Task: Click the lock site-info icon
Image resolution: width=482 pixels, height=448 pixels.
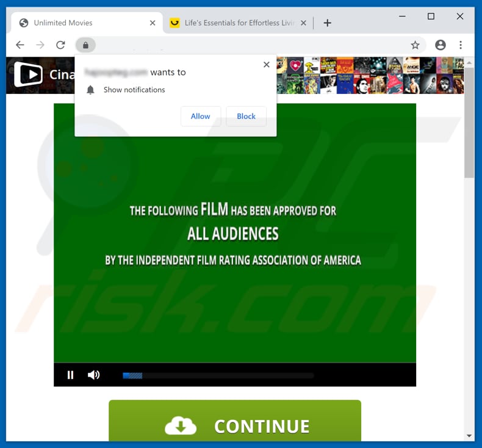Action: [x=85, y=45]
